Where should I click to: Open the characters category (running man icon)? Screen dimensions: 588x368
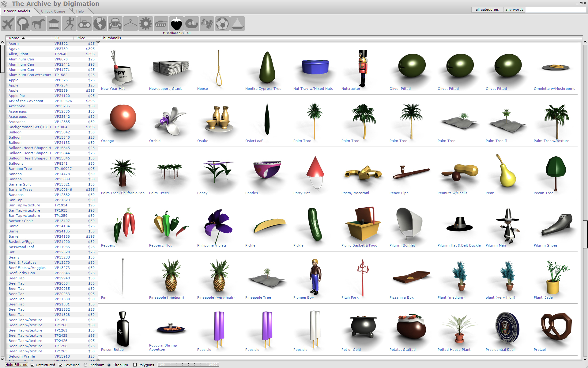point(69,24)
